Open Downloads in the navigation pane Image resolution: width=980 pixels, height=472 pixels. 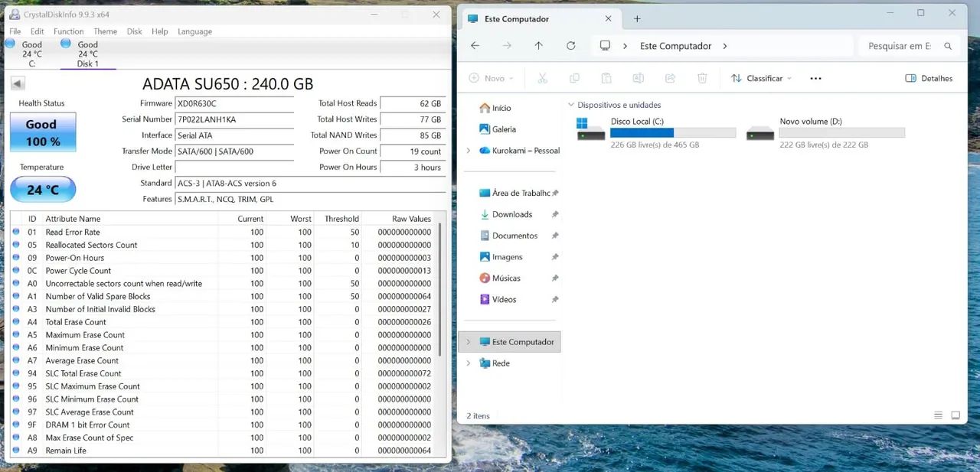(x=511, y=214)
